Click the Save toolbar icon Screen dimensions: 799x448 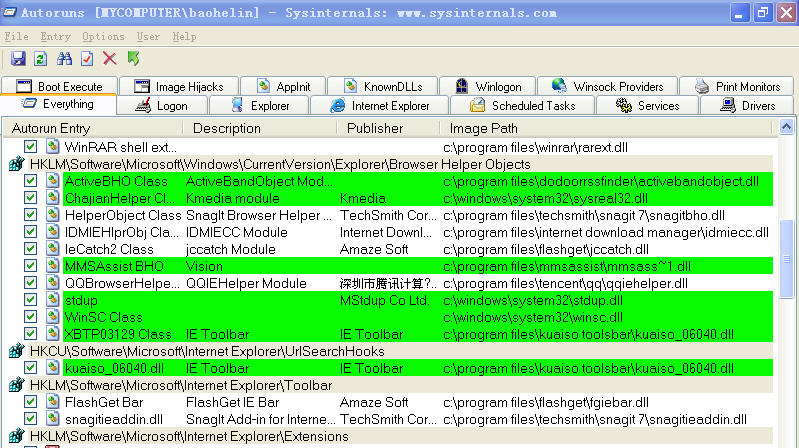point(18,59)
